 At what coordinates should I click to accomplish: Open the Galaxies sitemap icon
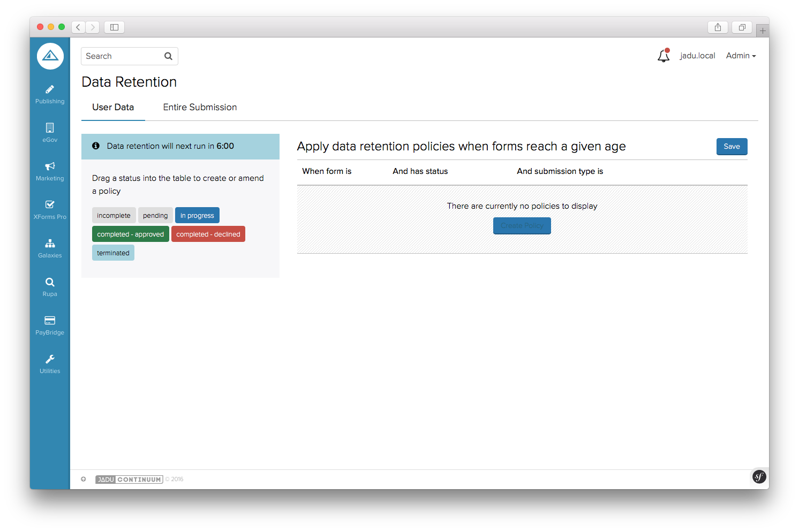tap(50, 244)
